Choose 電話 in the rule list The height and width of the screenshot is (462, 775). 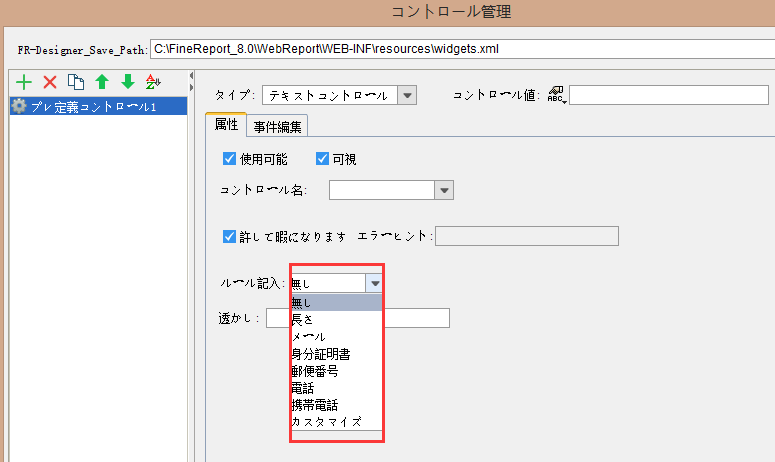[337, 388]
